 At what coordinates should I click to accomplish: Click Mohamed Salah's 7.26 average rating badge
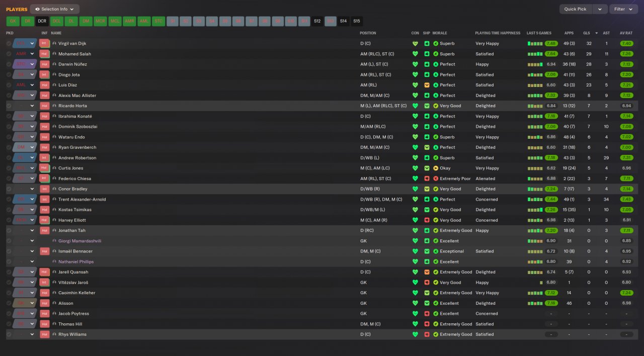(626, 54)
